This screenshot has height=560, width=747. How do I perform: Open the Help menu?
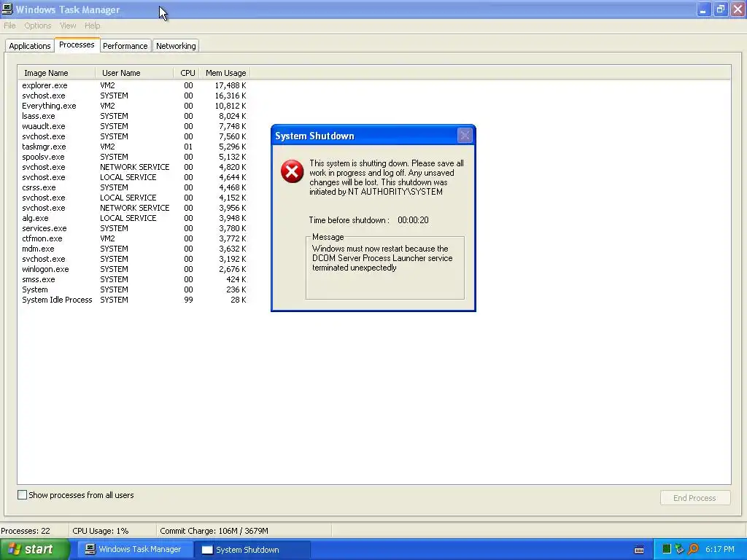(93, 26)
